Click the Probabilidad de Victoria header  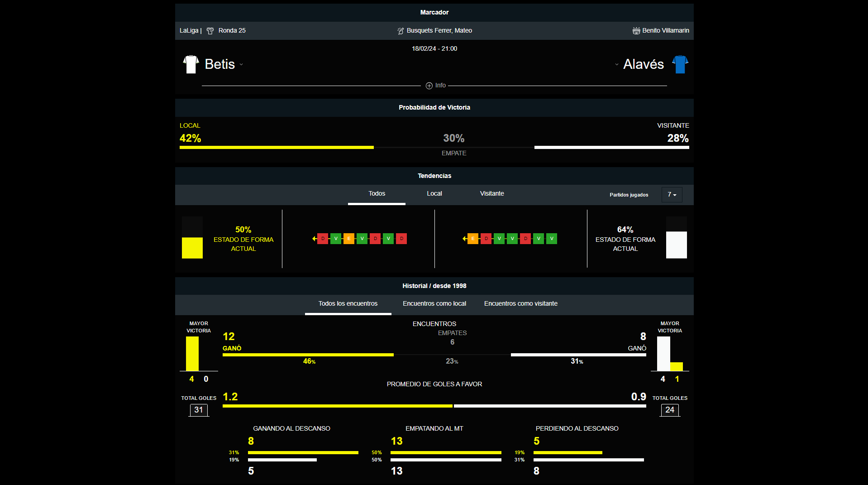(434, 108)
